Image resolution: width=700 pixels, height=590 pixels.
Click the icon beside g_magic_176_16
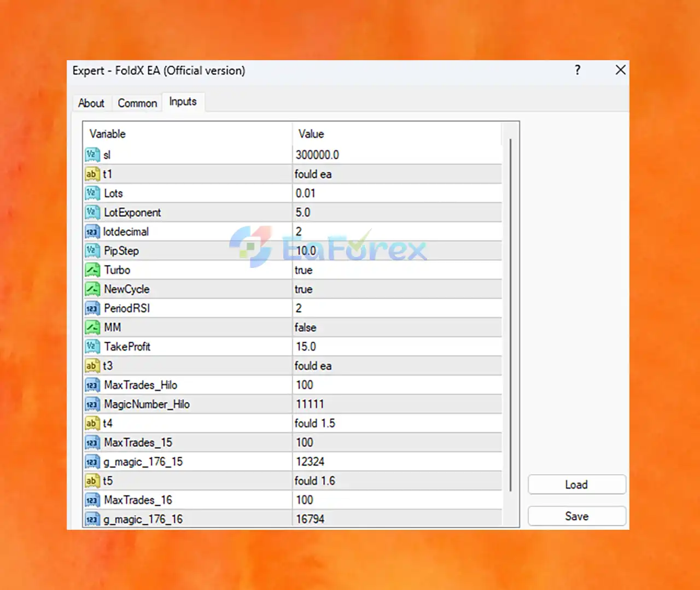(92, 518)
